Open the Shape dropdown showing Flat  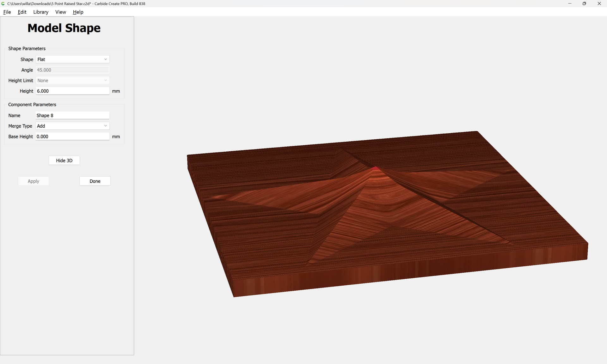[72, 59]
